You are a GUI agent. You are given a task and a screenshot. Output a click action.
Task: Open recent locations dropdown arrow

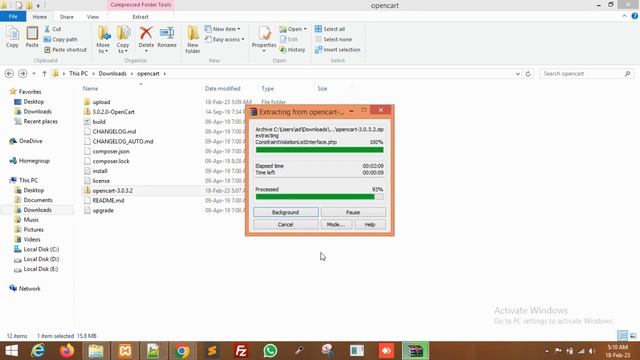(x=34, y=74)
